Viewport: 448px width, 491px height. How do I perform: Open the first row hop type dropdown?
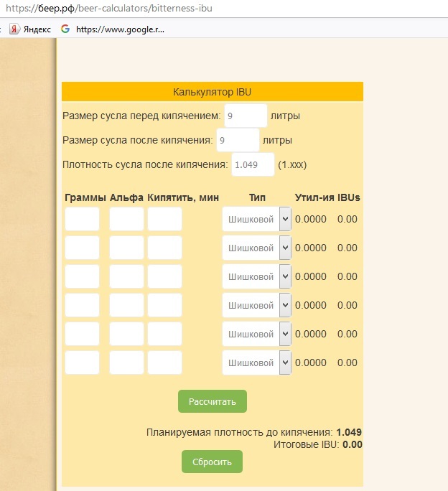pos(256,220)
